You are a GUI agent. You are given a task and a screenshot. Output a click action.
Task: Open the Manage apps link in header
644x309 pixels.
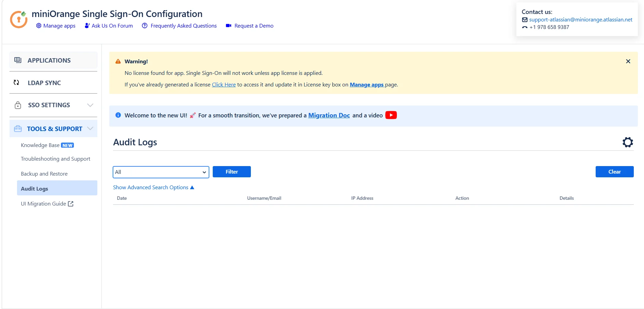pyautogui.click(x=60, y=26)
